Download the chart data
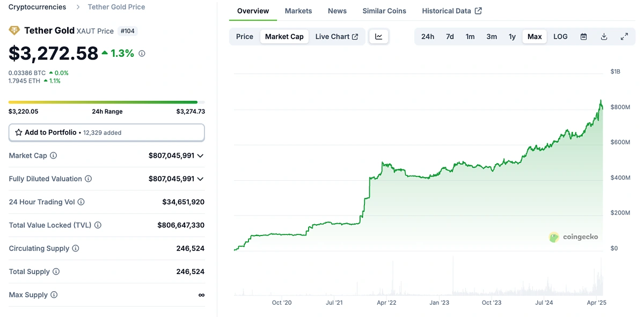Viewport: 644px width, 317px height. pyautogui.click(x=604, y=36)
